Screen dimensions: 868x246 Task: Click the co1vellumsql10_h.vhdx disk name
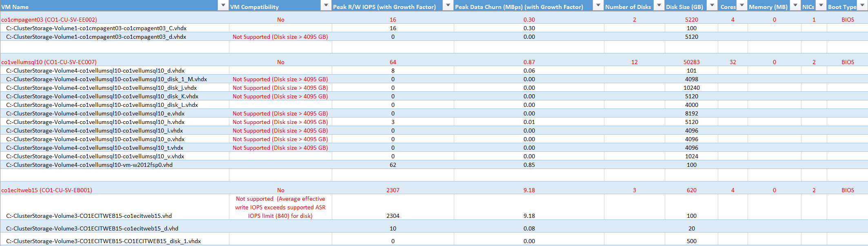click(95, 122)
